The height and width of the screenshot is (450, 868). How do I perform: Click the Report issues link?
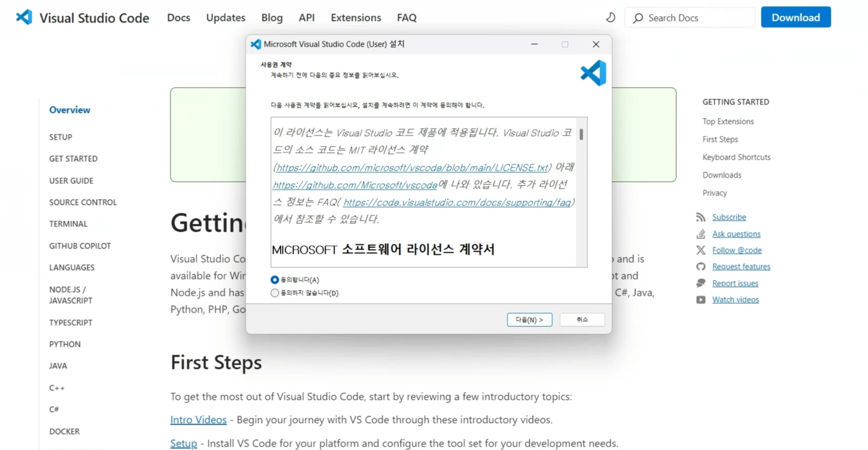[x=735, y=283]
